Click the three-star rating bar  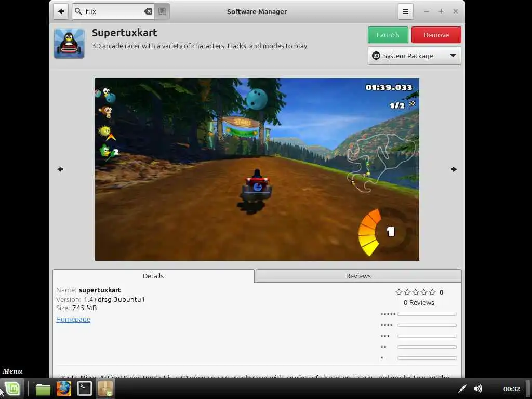427,336
